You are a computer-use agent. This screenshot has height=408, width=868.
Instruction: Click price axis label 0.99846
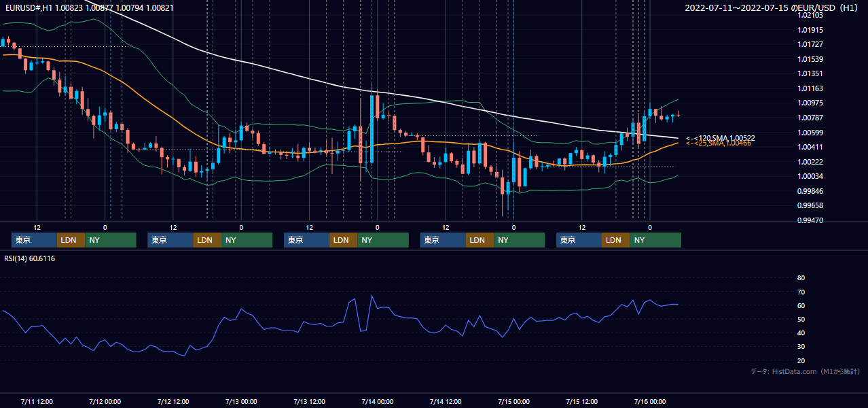click(810, 191)
